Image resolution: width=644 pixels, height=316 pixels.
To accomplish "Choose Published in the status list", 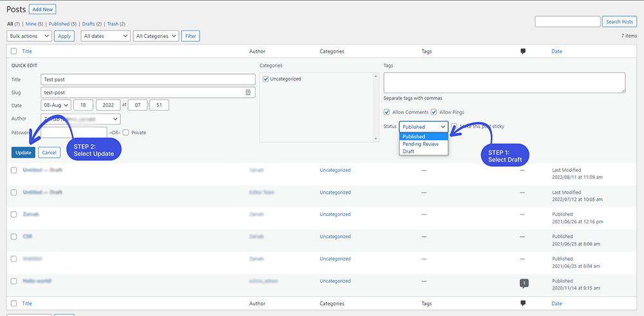I will (424, 136).
